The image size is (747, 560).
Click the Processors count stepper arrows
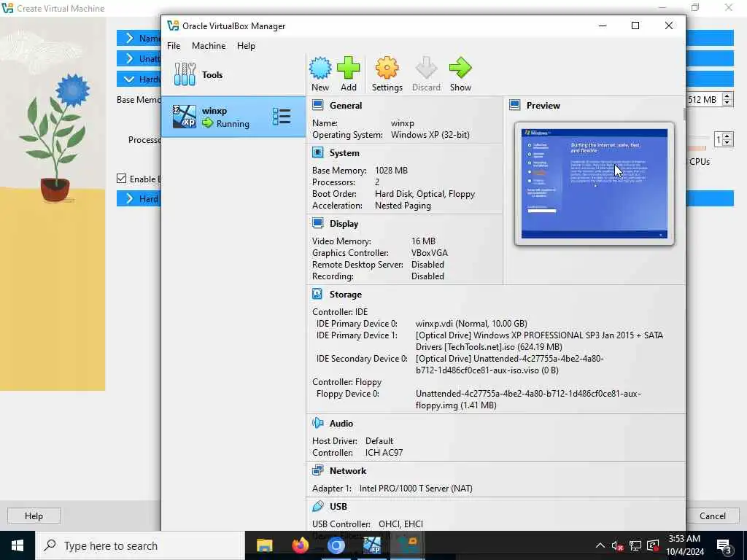(x=727, y=139)
